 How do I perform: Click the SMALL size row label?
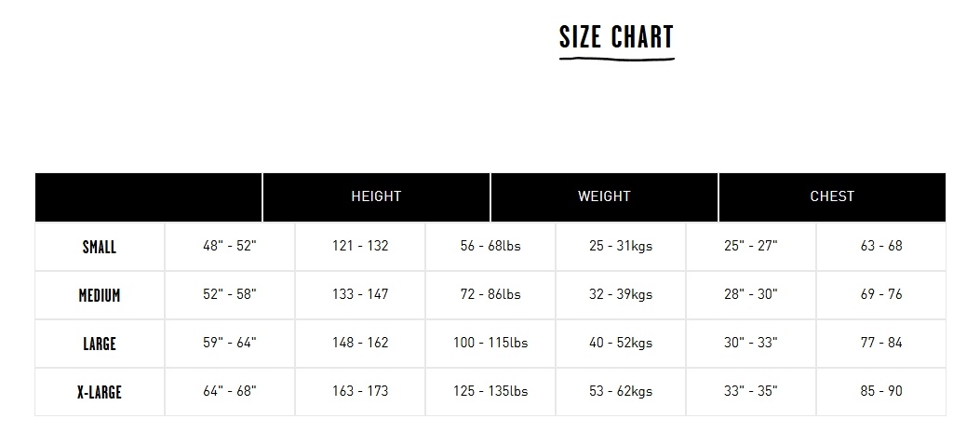pyautogui.click(x=100, y=247)
